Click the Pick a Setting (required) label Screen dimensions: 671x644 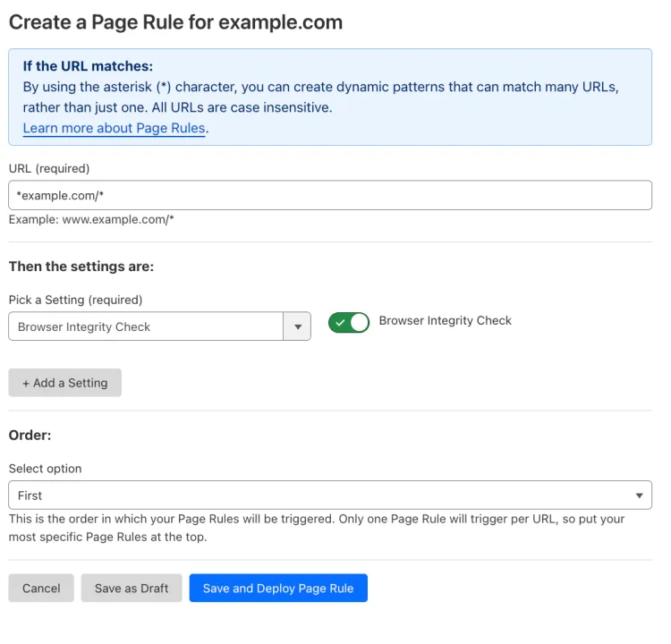pos(75,300)
